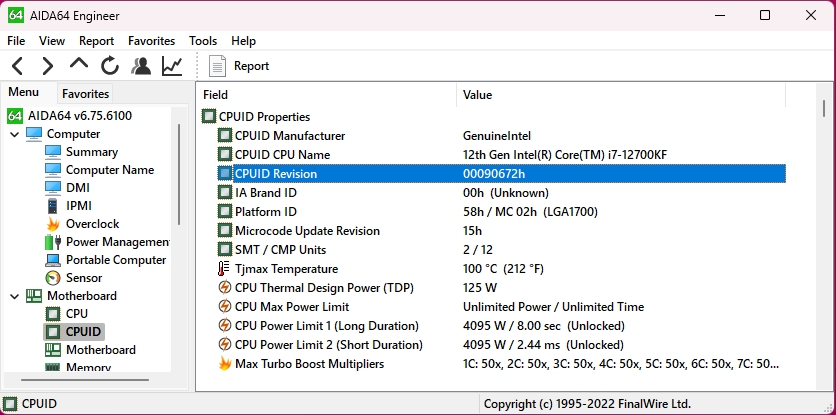
Task: Switch to the Favorites tab in sidebar
Action: coord(85,94)
